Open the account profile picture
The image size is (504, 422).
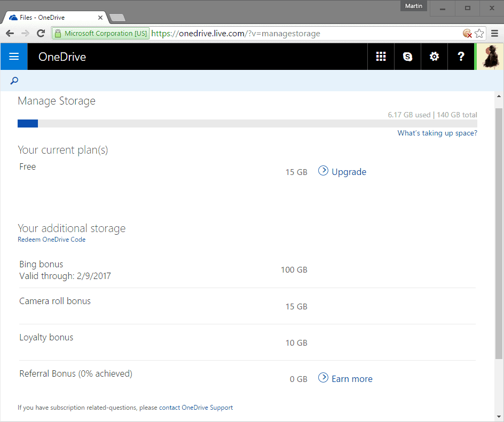point(490,56)
